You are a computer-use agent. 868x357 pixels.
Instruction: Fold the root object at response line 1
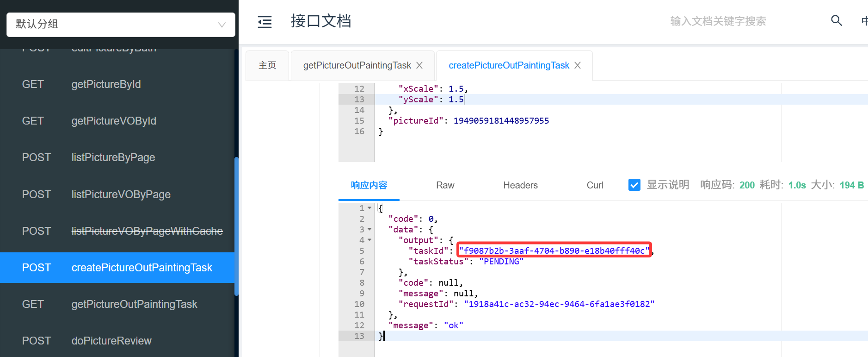click(369, 208)
